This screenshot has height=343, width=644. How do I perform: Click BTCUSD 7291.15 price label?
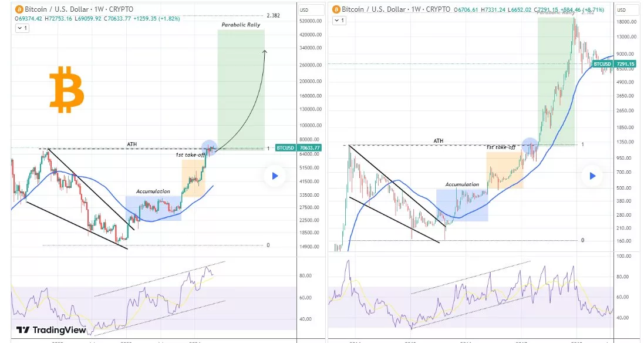pyautogui.click(x=614, y=63)
